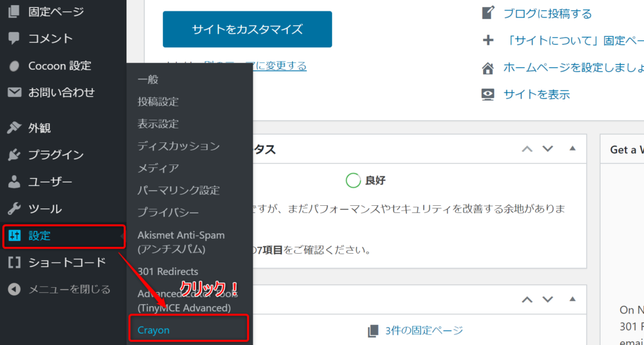Screen dimensions: 644x345
Task: Open Cocoon 設定 in the sidebar
Action: [60, 66]
